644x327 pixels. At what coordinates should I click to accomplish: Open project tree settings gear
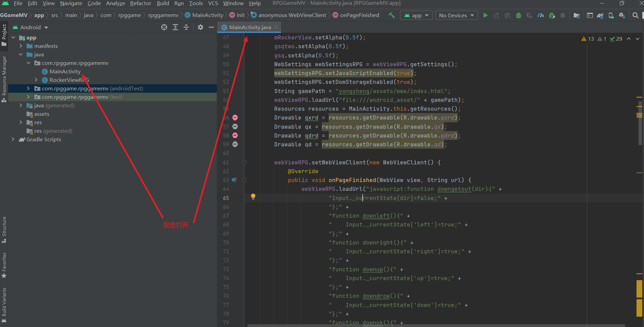[201, 27]
